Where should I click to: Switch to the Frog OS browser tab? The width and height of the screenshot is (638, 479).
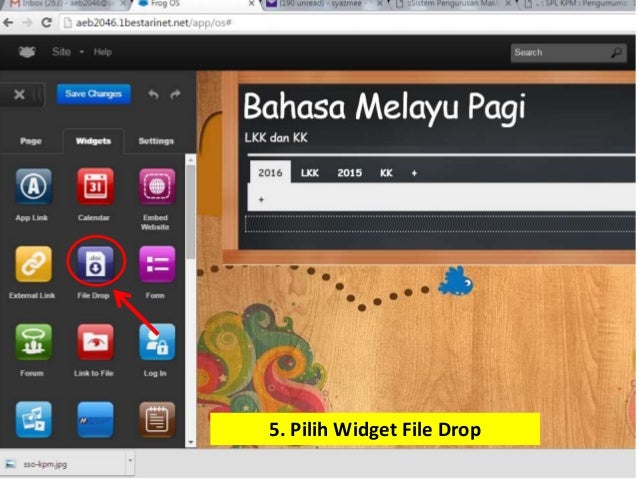195,4
